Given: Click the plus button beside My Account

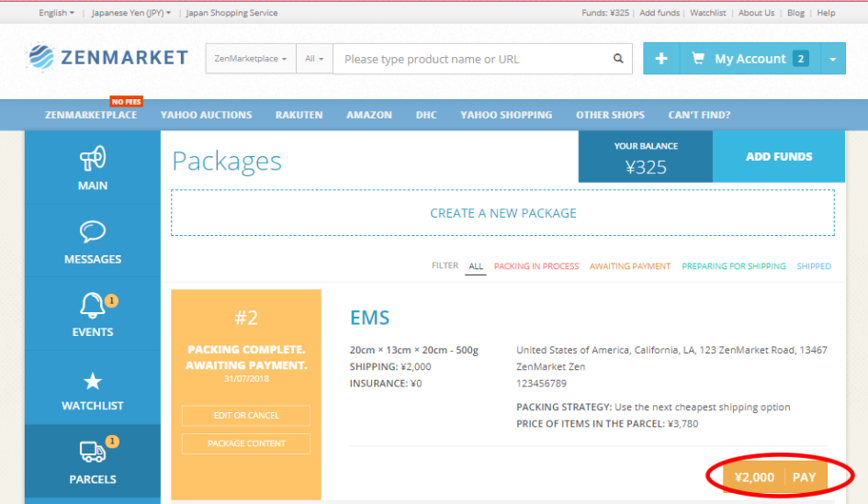Looking at the screenshot, I should coord(660,59).
